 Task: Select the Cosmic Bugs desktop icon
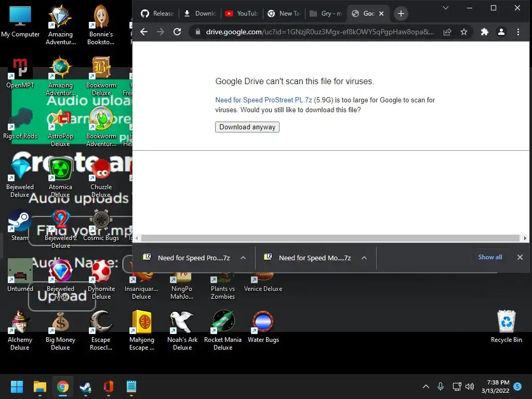point(101,225)
